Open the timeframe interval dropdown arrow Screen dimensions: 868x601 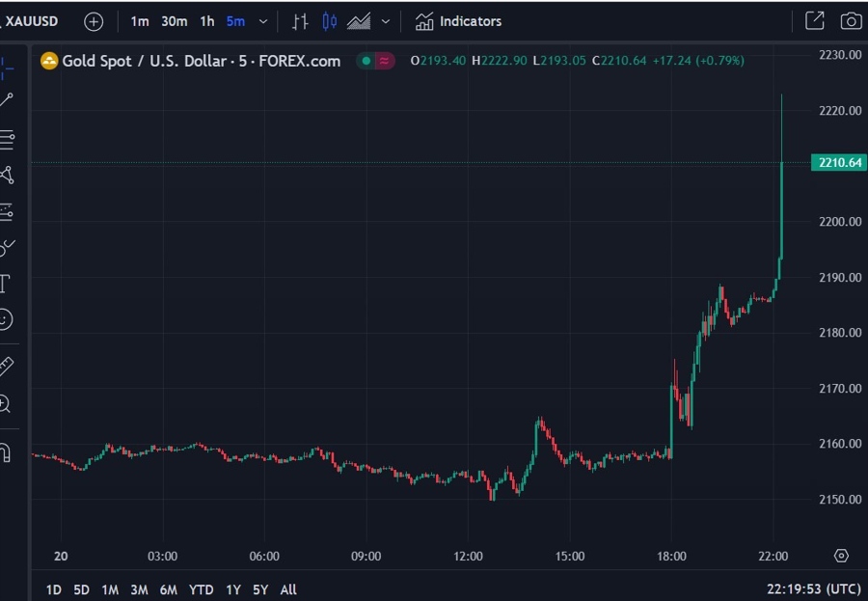[x=263, y=21]
